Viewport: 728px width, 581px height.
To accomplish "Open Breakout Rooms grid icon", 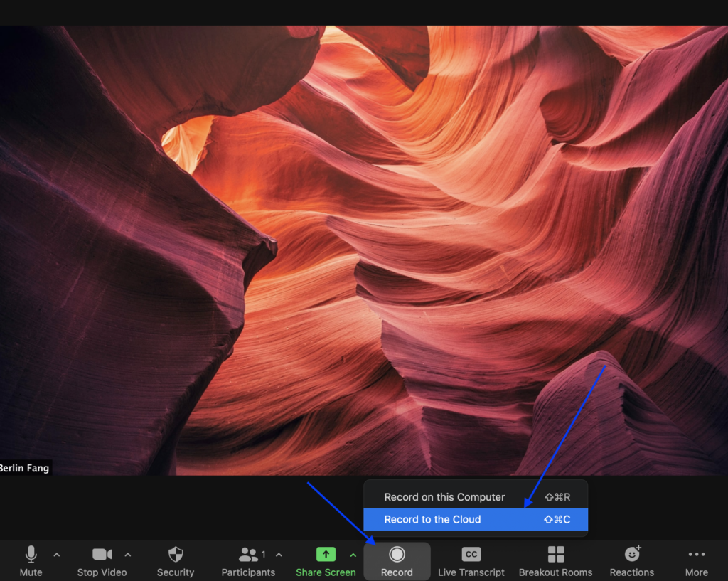I will pyautogui.click(x=555, y=555).
